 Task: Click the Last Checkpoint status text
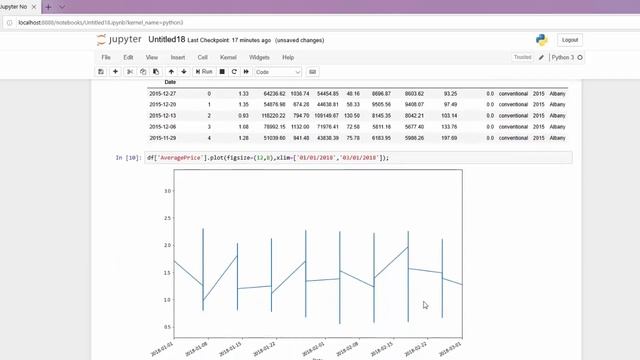[x=229, y=40]
